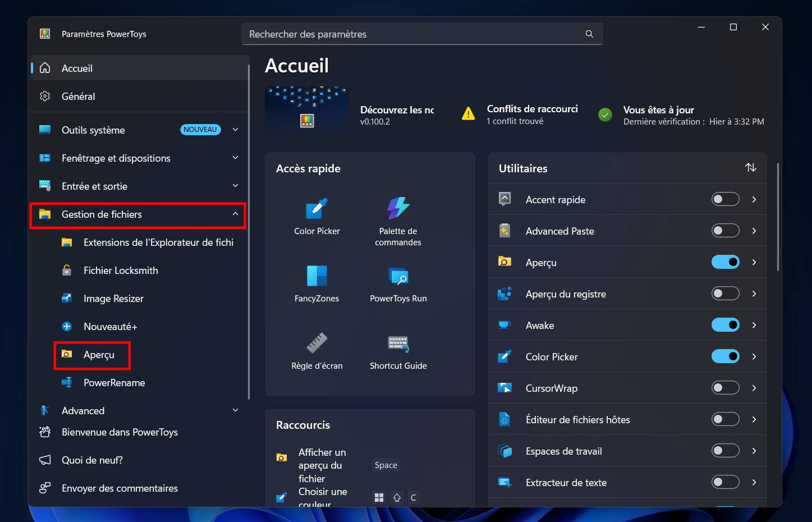Open Extracteur de texte settings chevron
This screenshot has height=522, width=812.
754,482
